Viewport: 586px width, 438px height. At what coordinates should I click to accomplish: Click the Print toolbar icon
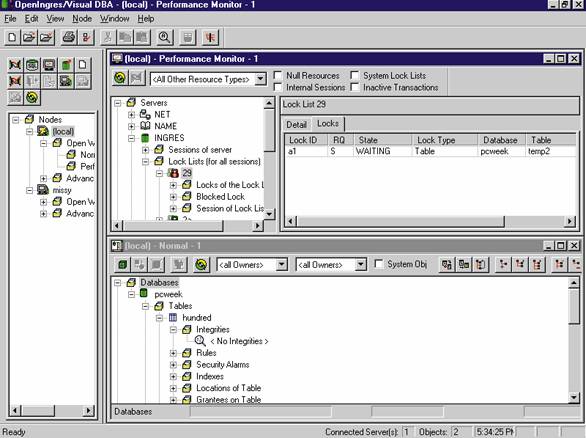(x=69, y=37)
